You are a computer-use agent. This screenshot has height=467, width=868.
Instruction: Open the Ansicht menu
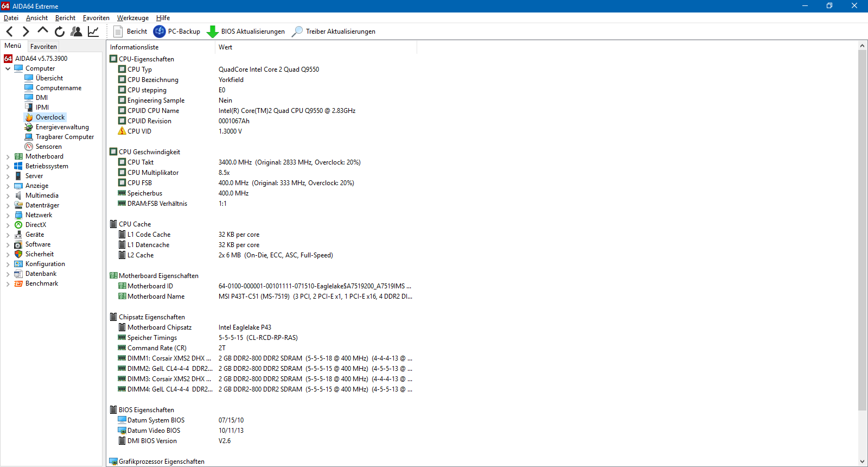pos(37,18)
